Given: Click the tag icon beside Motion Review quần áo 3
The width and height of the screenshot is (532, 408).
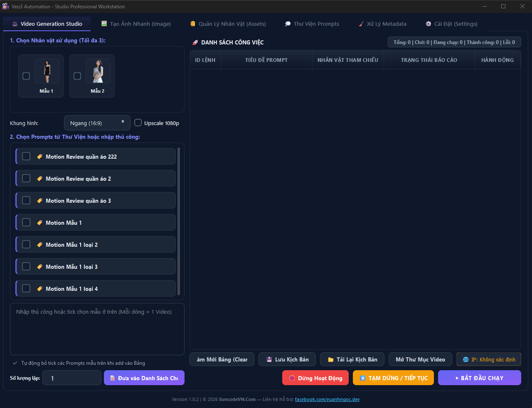Looking at the screenshot, I should coord(40,201).
